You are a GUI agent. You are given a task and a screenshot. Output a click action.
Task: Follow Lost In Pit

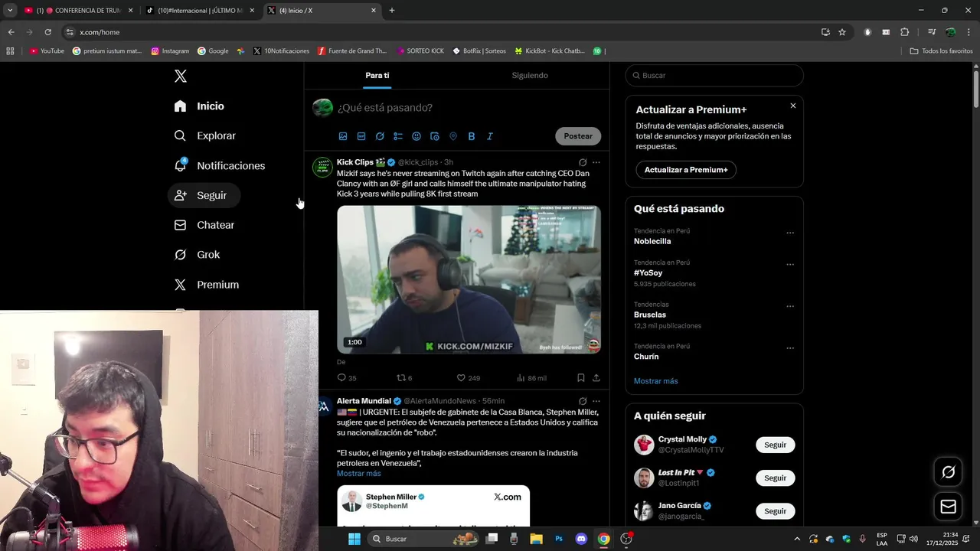coord(775,478)
